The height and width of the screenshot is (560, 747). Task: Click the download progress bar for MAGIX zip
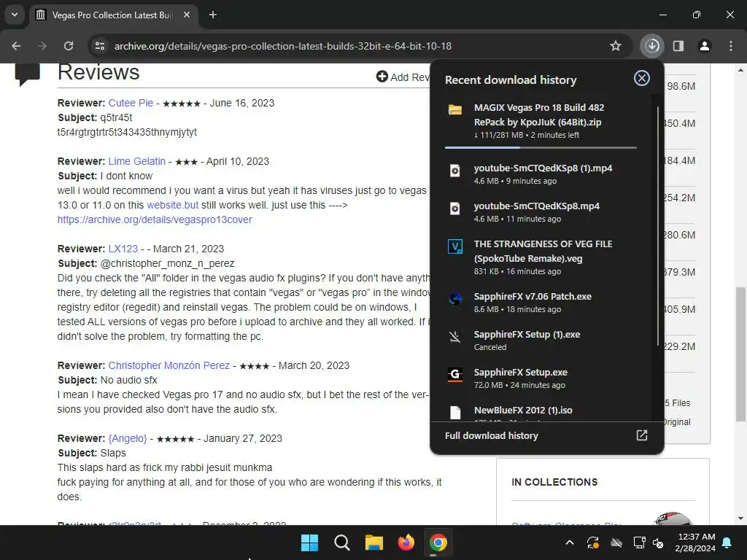[x=541, y=147]
